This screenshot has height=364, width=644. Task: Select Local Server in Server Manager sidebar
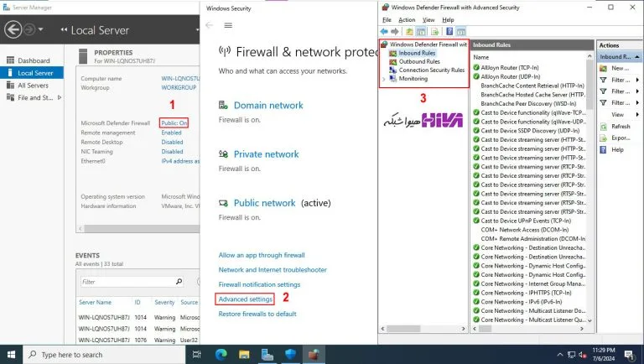click(32, 73)
